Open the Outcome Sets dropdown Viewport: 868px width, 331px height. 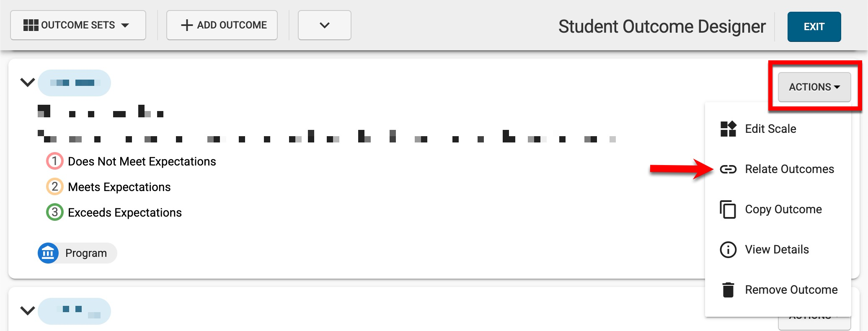tap(78, 25)
